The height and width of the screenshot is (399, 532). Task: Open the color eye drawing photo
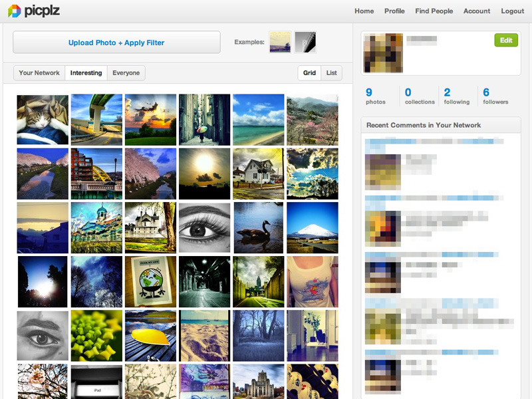click(x=204, y=227)
